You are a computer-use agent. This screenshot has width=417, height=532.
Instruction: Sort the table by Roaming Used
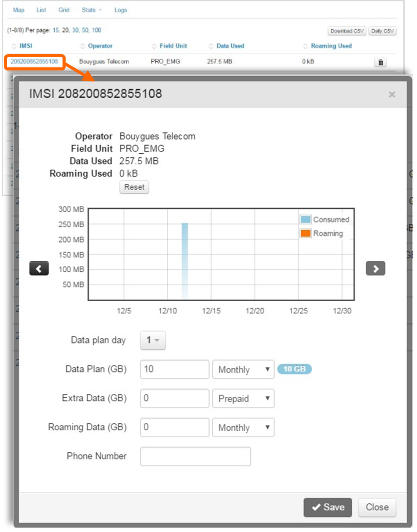(331, 46)
